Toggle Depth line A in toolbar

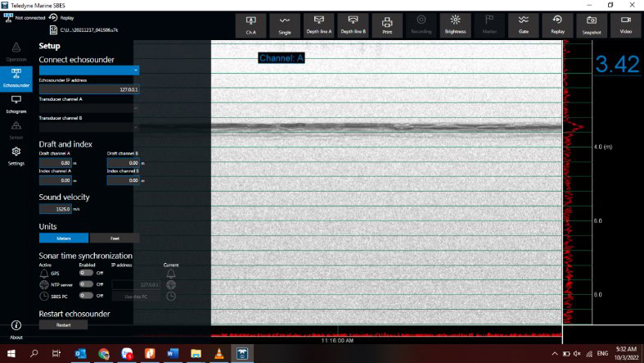click(318, 25)
